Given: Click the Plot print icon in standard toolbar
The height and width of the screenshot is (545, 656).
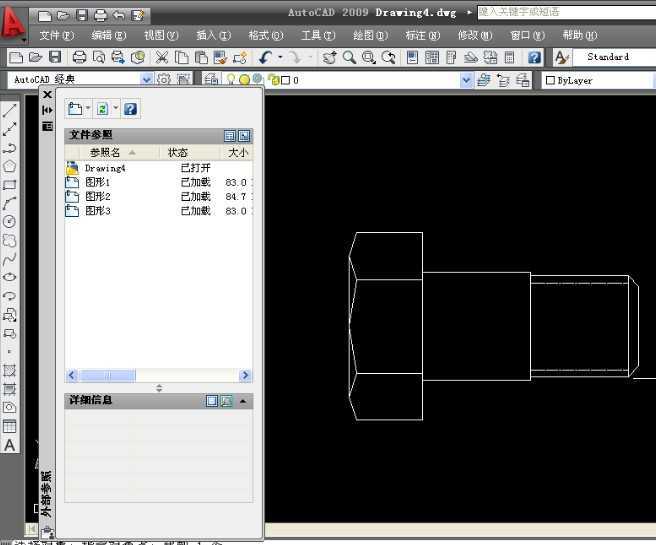Looking at the screenshot, I should pos(79,57).
